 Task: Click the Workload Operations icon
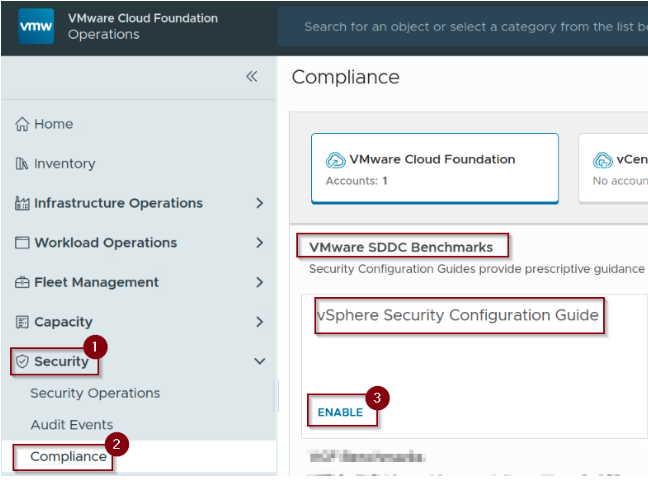pos(22,243)
